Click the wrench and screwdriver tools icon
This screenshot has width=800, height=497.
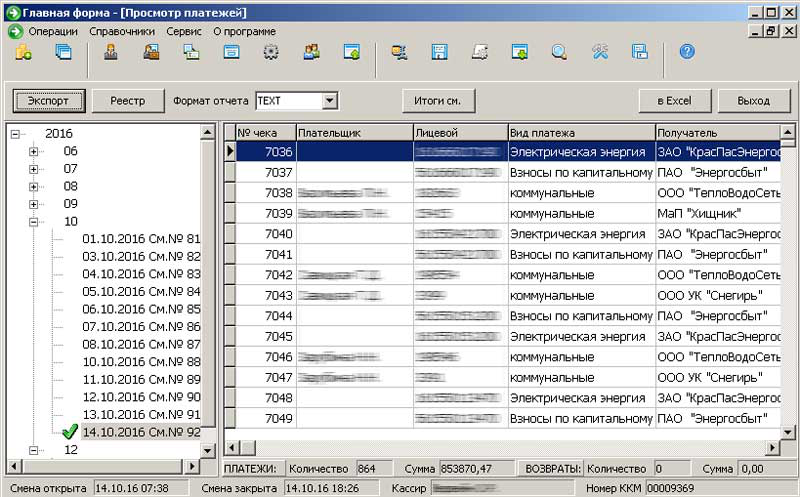pyautogui.click(x=600, y=53)
